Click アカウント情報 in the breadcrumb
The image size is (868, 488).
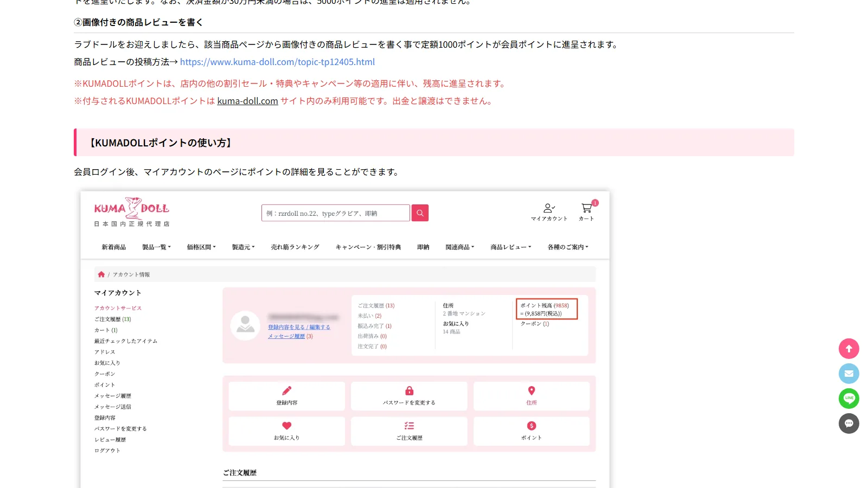point(131,274)
